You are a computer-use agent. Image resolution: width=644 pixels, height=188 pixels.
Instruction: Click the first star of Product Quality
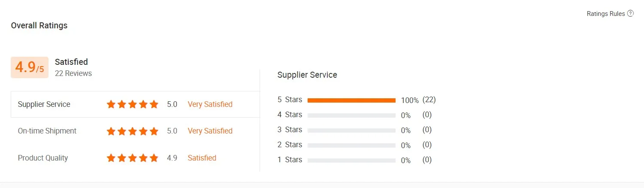111,158
